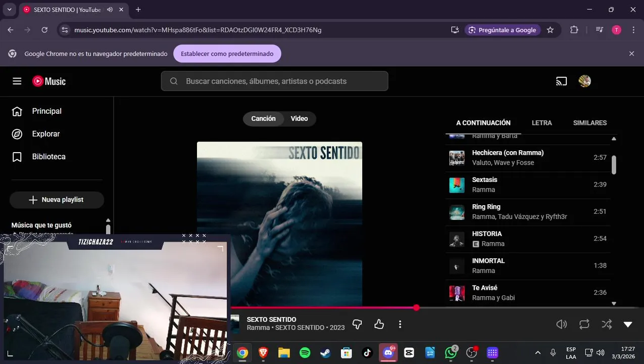Open Chrome media controls icon
This screenshot has height=364, width=644.
coord(600,30)
